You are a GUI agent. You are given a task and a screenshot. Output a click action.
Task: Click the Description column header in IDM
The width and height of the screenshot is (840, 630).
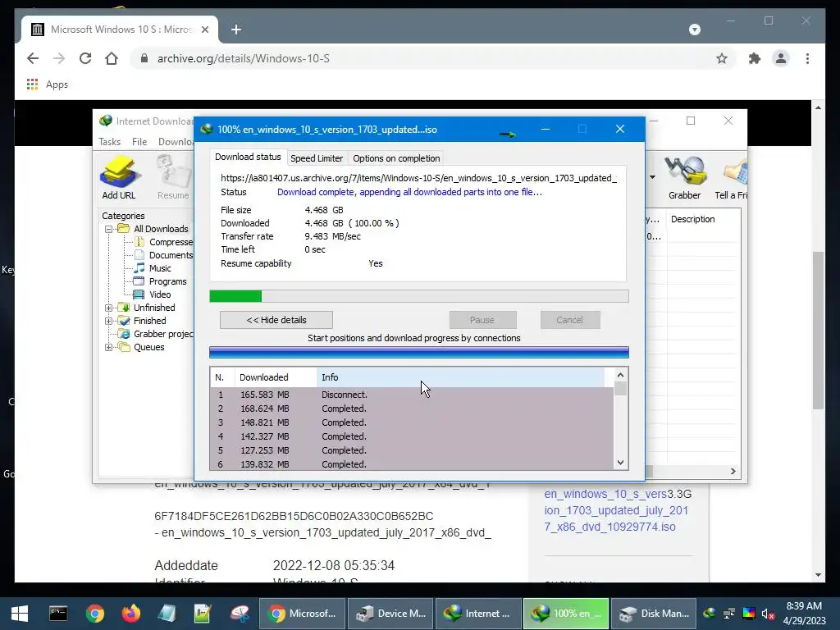(x=703, y=219)
